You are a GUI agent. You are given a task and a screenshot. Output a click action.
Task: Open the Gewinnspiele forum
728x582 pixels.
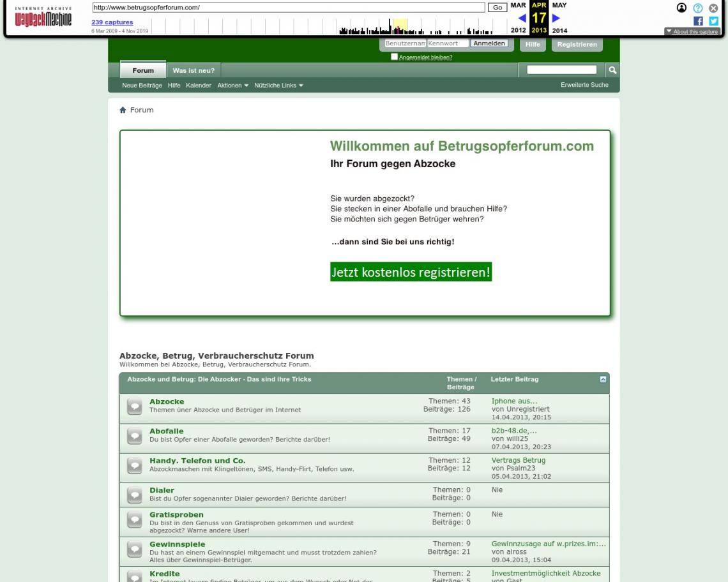pyautogui.click(x=177, y=544)
